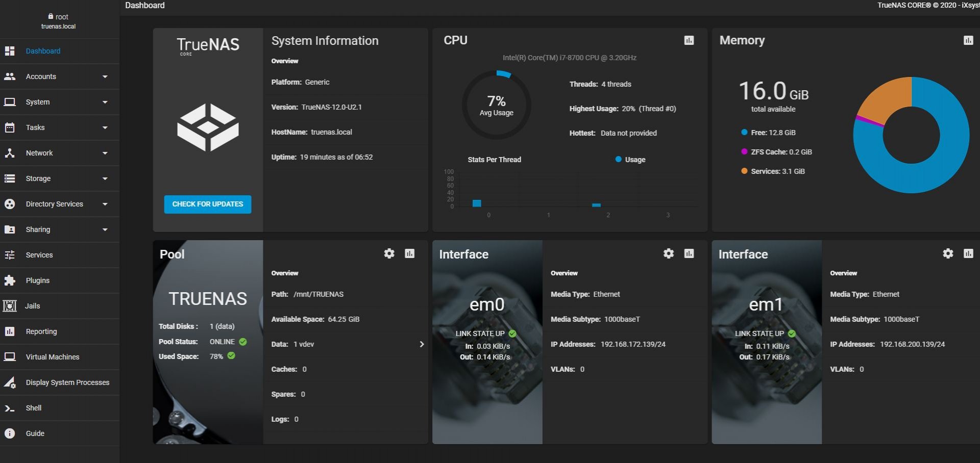This screenshot has width=980, height=463.
Task: Click the Shell terminal prompt icon
Action: (x=10, y=408)
